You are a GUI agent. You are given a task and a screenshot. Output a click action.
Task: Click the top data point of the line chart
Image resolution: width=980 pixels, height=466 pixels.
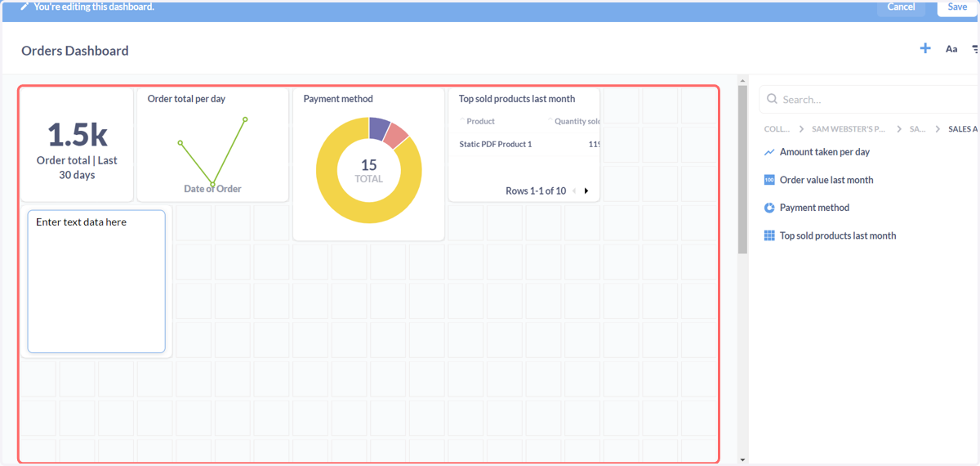[245, 119]
